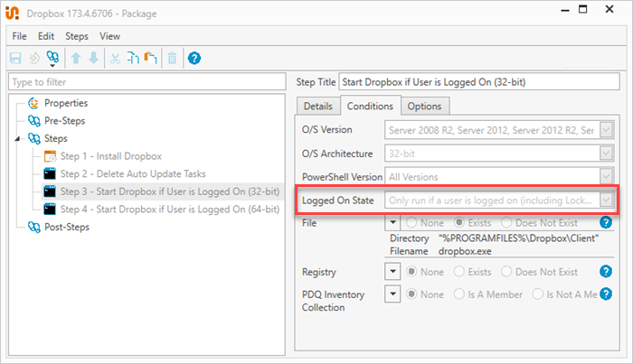Viewport: 633px width, 364px height.
Task: Switch to the Details tab
Action: tap(318, 107)
